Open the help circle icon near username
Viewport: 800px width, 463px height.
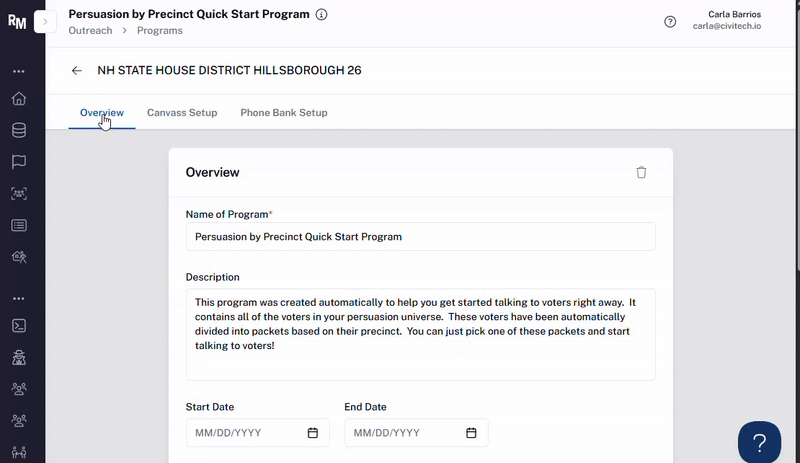(x=670, y=21)
